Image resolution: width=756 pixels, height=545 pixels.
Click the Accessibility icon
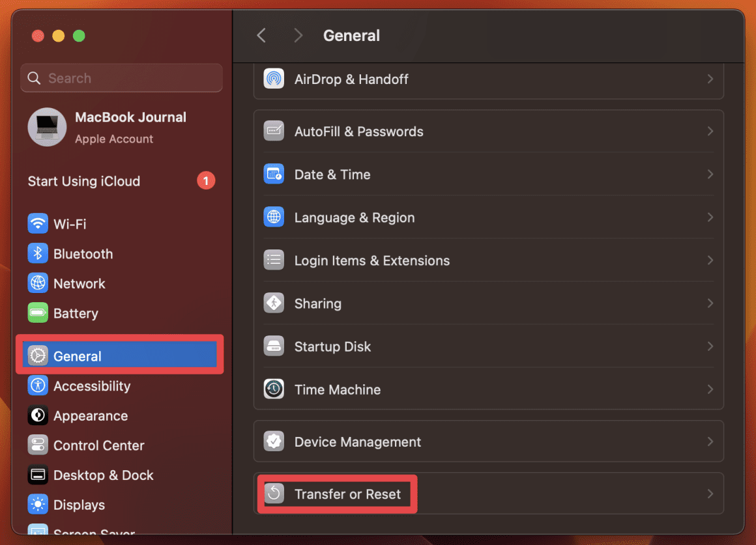38,386
